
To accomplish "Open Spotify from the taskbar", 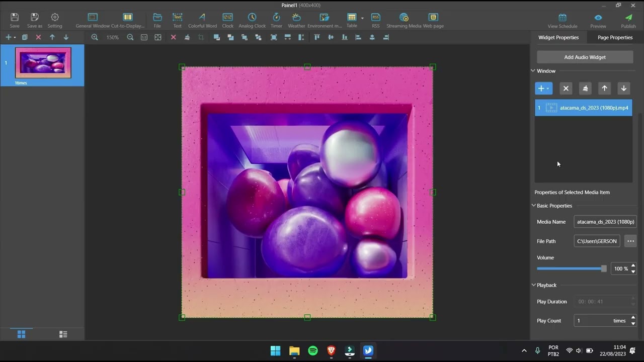I will point(313,351).
